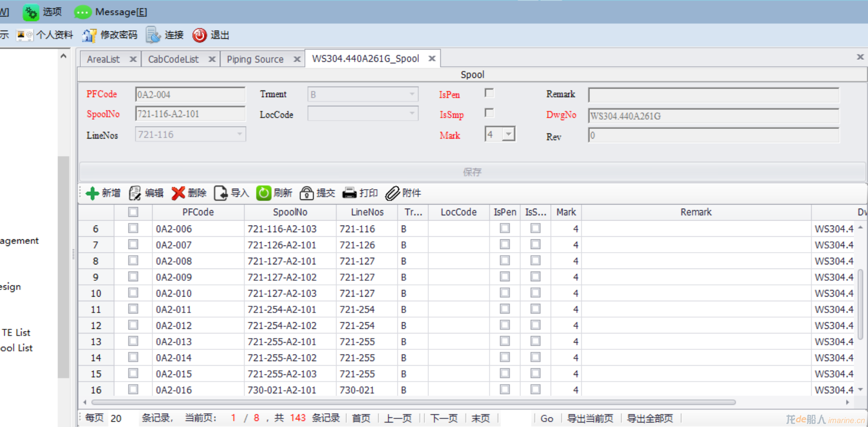
Task: Click the table vertical scrollbar
Action: (860, 304)
